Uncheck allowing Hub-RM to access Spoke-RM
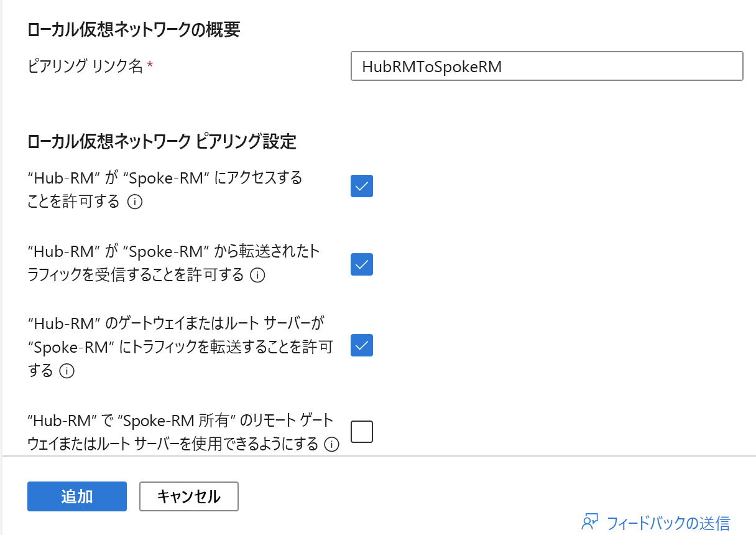 click(362, 186)
